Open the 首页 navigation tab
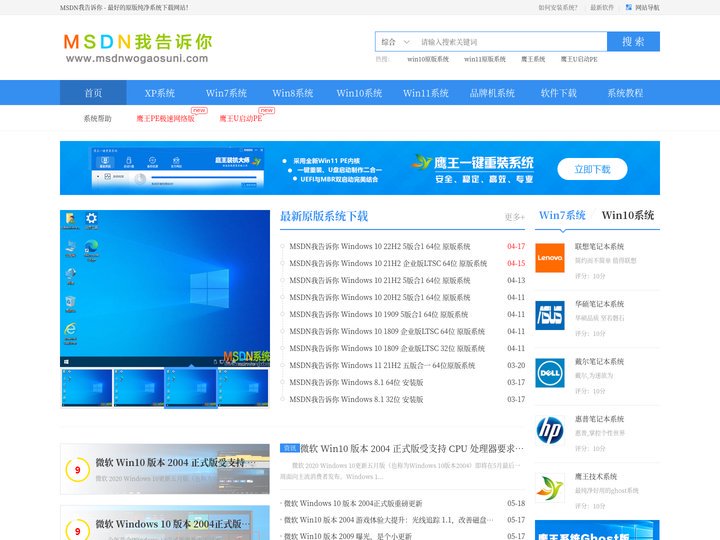 click(x=93, y=93)
